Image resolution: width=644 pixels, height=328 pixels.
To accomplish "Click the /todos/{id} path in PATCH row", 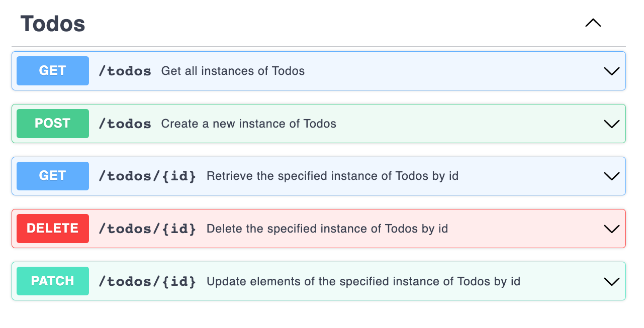I will pos(147,281).
